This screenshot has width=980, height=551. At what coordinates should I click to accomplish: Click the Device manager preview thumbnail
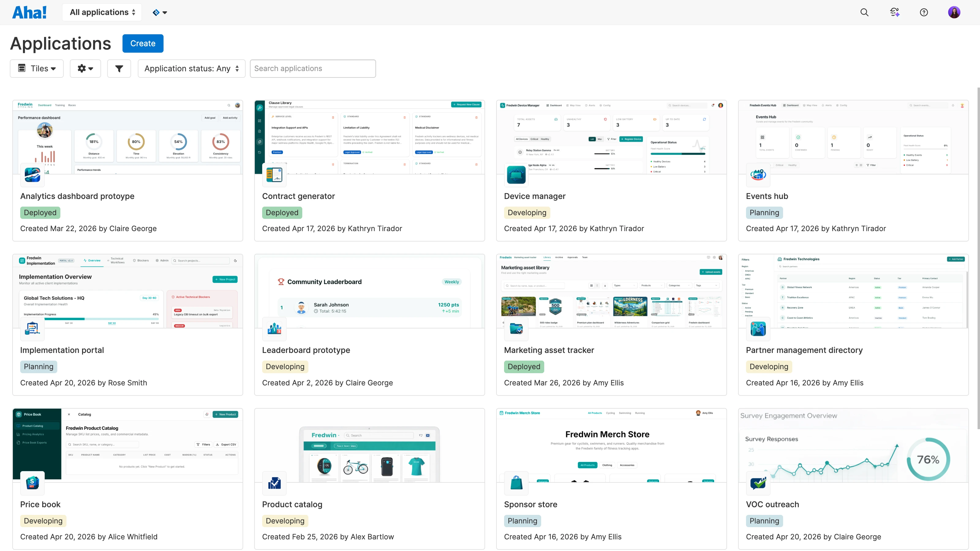pyautogui.click(x=611, y=137)
